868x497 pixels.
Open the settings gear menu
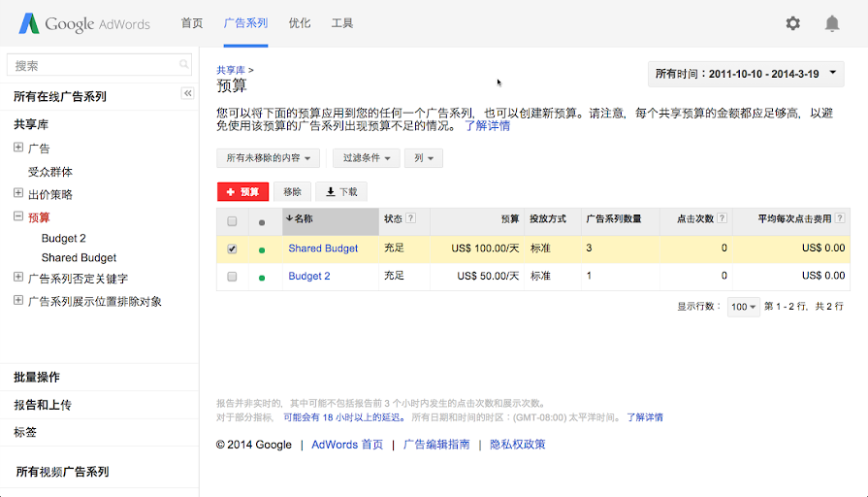click(793, 23)
